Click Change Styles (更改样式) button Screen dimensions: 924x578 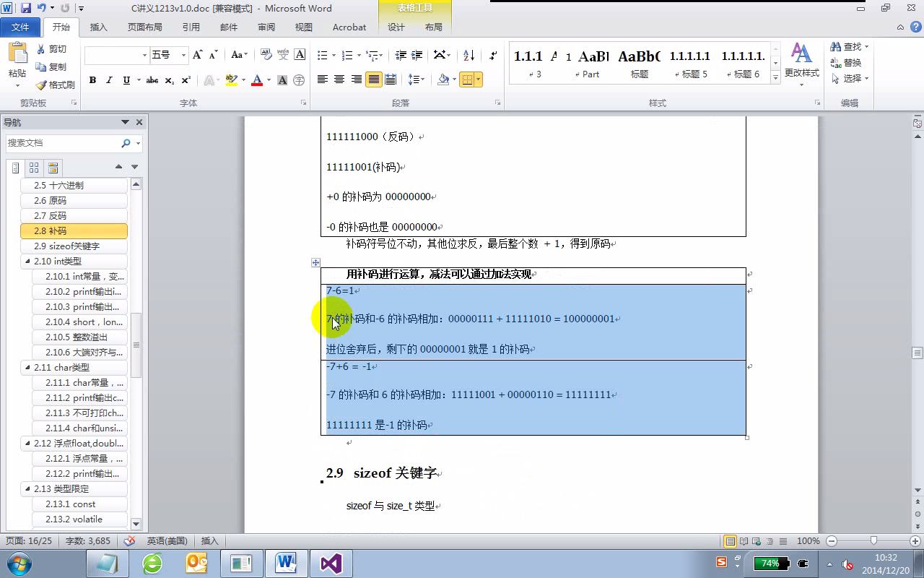click(x=802, y=63)
